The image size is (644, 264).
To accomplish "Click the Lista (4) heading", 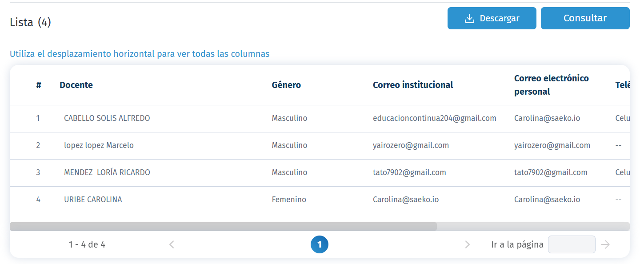I will pos(30,22).
